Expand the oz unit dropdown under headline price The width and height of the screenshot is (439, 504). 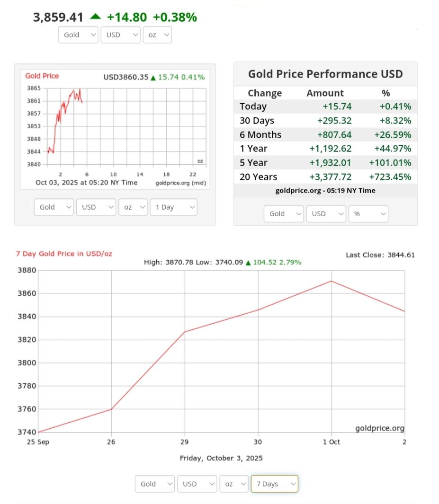coord(157,35)
